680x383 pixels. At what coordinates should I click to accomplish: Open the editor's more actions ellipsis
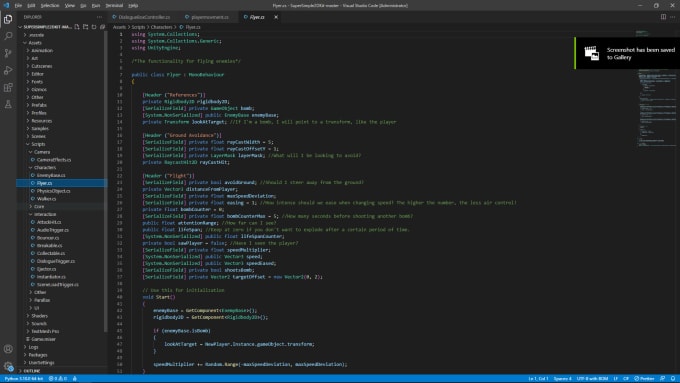673,17
